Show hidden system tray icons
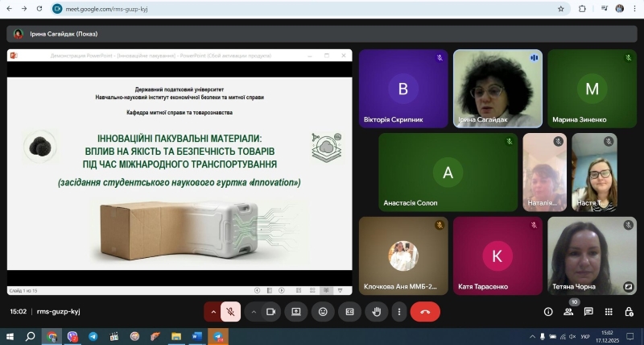This screenshot has height=345, width=644. [x=532, y=337]
